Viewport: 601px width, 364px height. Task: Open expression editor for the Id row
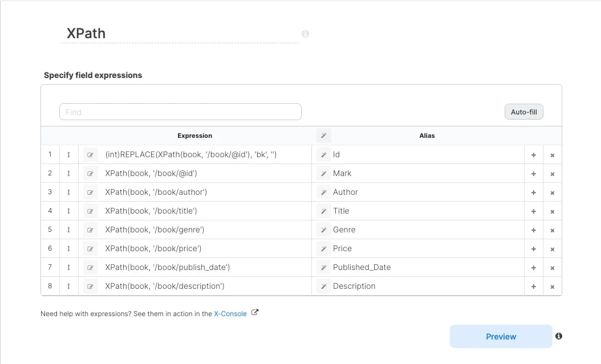pos(91,154)
